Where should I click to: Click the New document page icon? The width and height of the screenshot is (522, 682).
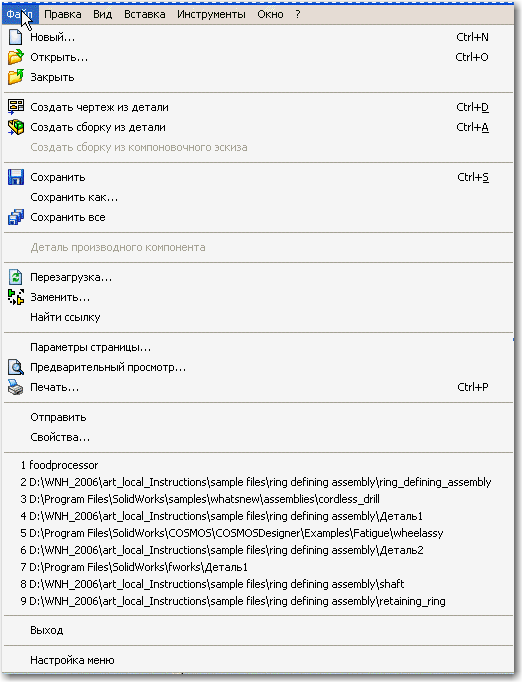[x=16, y=37]
